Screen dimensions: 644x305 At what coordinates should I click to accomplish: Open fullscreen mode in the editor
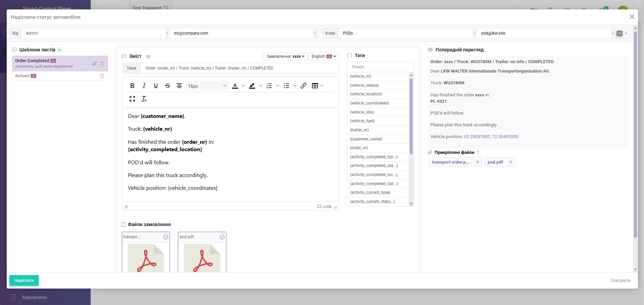click(132, 99)
